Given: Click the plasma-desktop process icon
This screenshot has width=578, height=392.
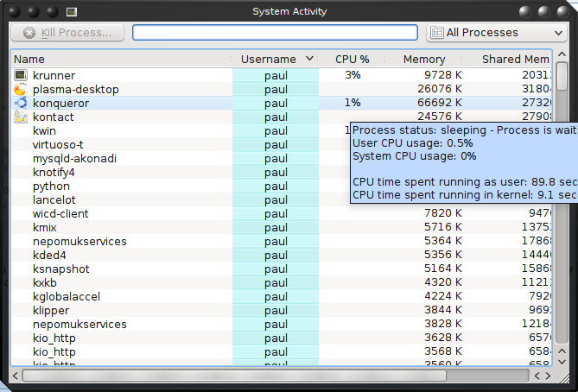Looking at the screenshot, I should point(21,89).
